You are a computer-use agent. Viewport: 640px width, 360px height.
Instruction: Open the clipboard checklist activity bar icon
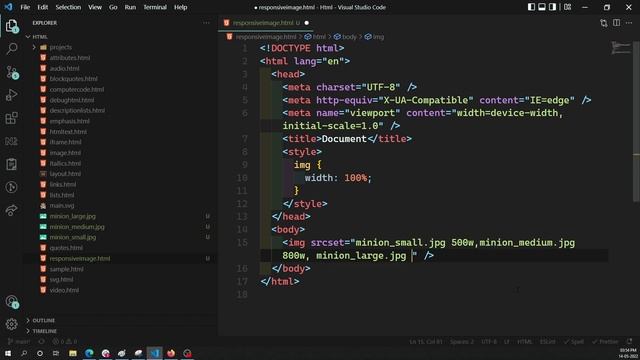(x=11, y=164)
